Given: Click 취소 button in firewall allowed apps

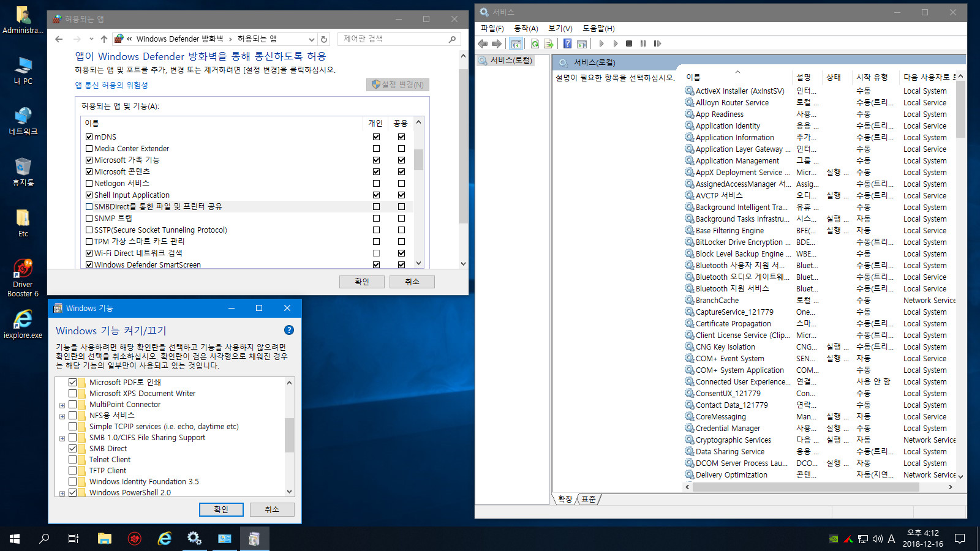Looking at the screenshot, I should (x=412, y=282).
